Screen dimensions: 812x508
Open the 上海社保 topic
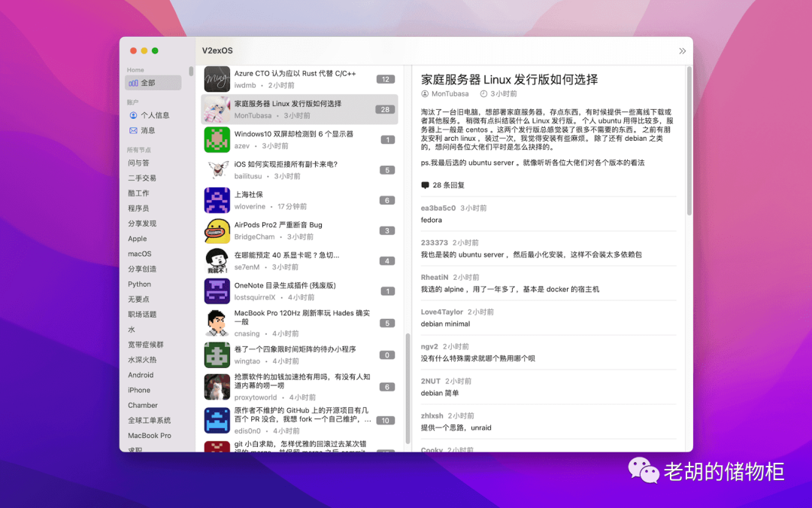(299, 200)
